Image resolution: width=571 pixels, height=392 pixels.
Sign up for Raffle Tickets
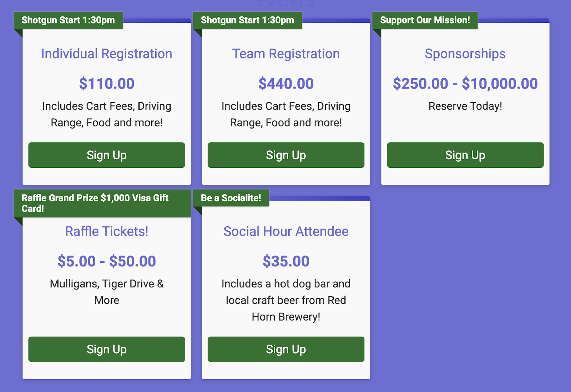[x=107, y=349]
